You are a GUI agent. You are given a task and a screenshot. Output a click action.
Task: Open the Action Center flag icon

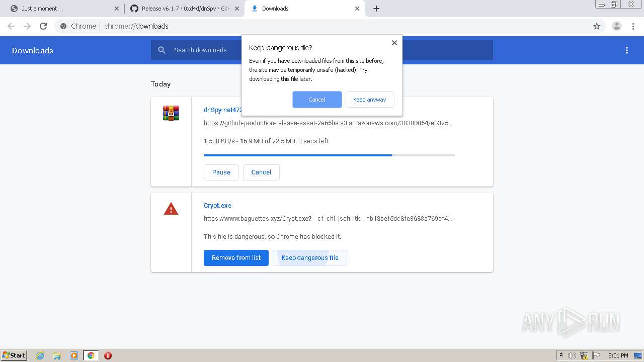click(x=596, y=355)
